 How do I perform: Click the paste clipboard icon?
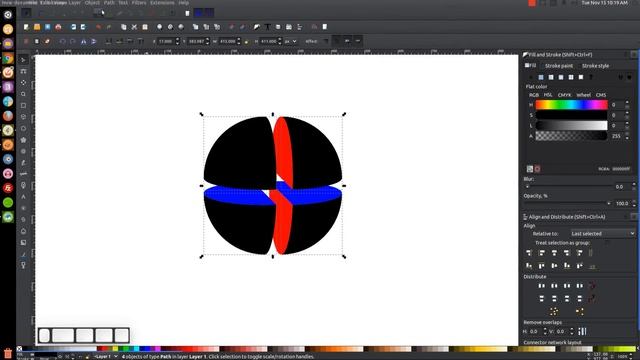145,27
